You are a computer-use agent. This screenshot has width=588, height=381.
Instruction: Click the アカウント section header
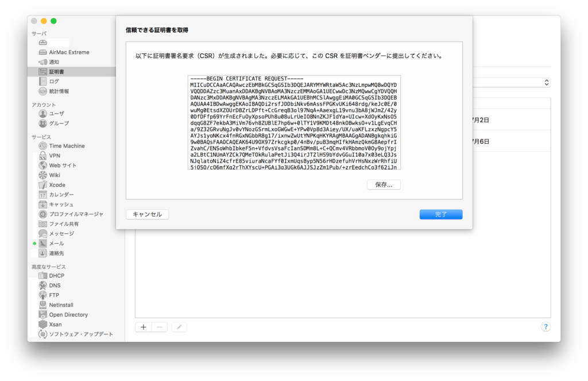44,105
